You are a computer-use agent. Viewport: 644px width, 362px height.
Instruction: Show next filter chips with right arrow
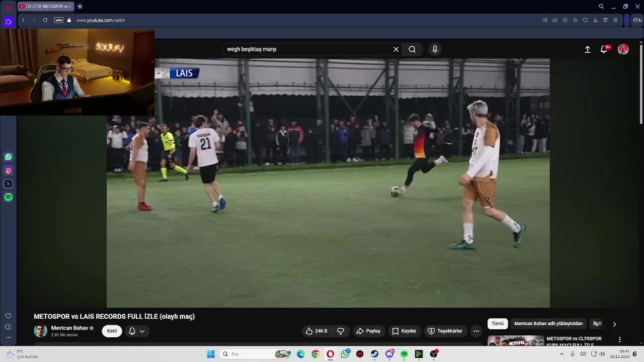614,324
